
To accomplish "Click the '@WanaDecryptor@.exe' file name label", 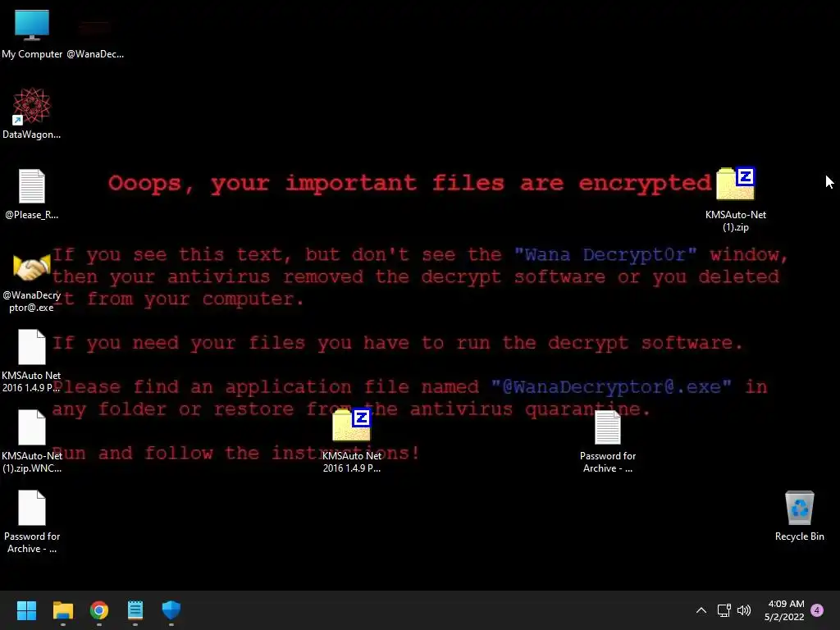I will pos(32,301).
